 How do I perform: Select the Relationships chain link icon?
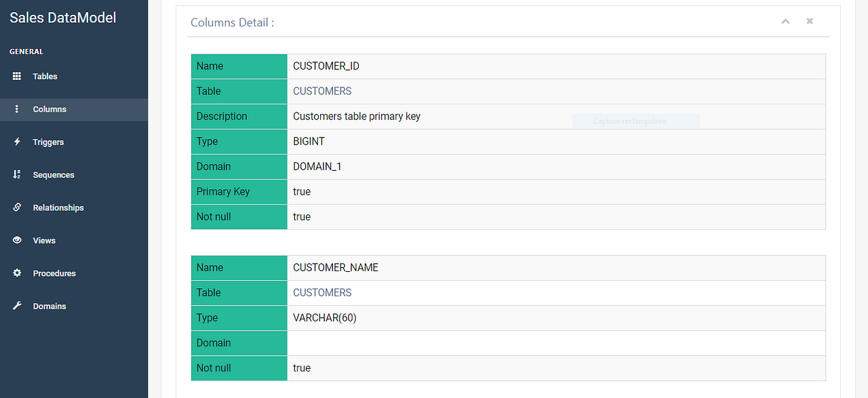point(16,207)
